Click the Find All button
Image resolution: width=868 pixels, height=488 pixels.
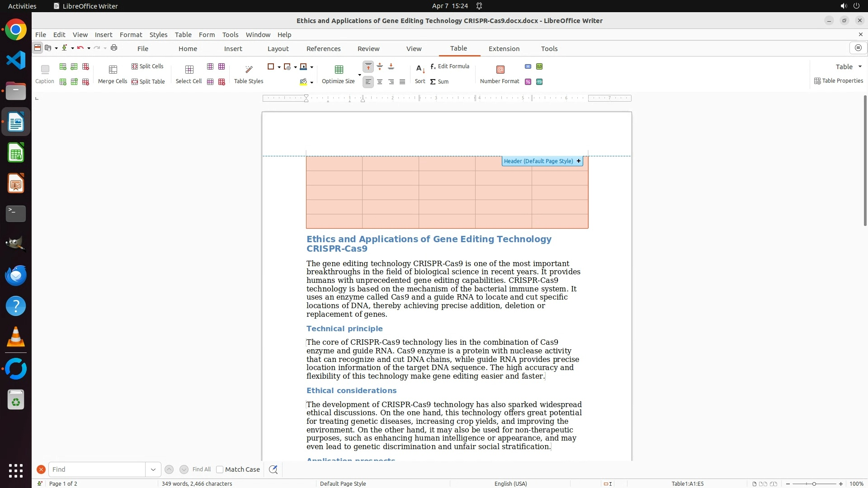(202, 469)
